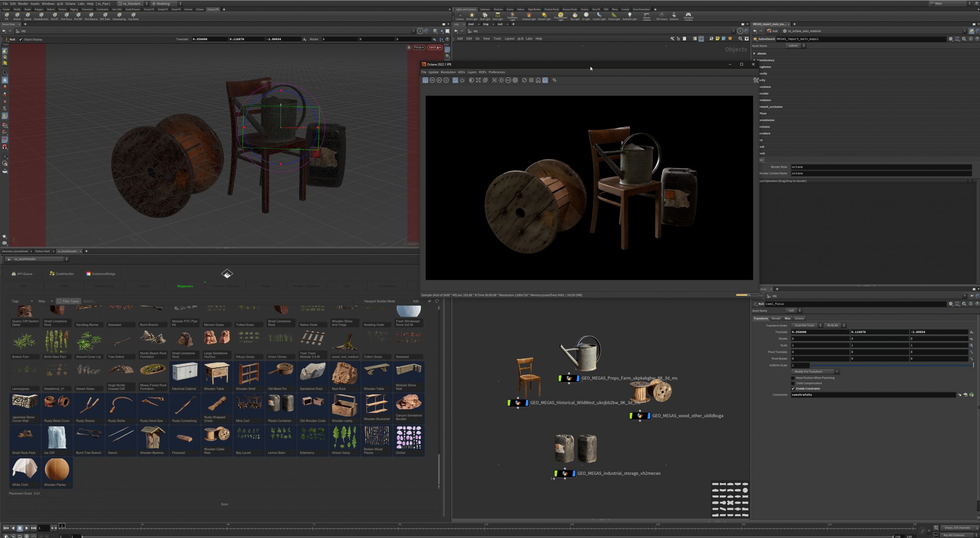Click the crop region icon in Octane IPR
This screenshot has width=980, height=538.
(x=554, y=80)
